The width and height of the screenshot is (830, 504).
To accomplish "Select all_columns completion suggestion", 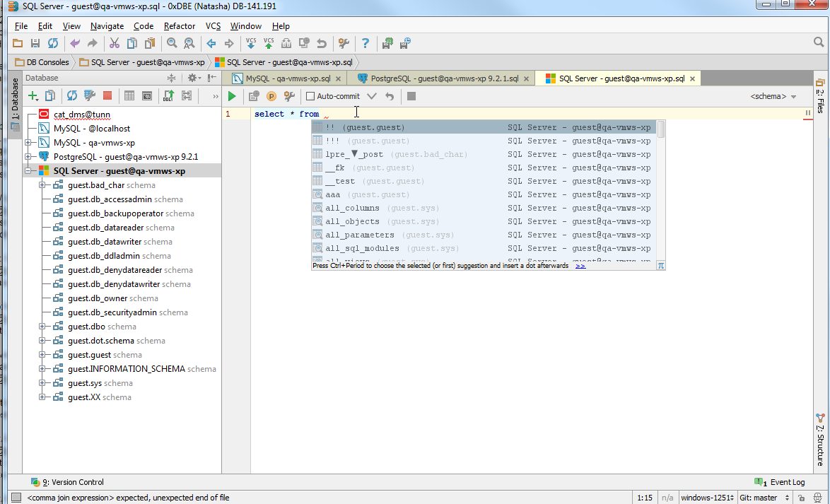I will [484, 208].
